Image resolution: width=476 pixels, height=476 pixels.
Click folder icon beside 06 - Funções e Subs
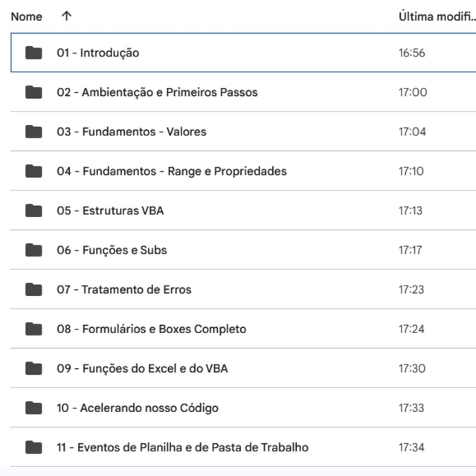(33, 250)
